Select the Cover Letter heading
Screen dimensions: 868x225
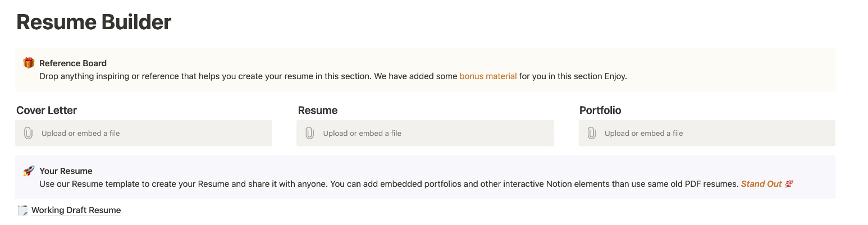tap(47, 110)
